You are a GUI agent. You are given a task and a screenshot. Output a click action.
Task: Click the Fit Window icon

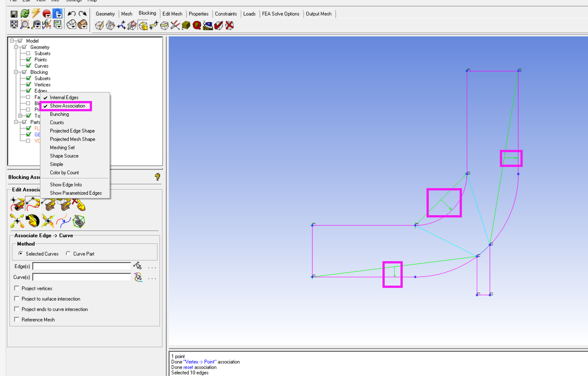click(14, 24)
